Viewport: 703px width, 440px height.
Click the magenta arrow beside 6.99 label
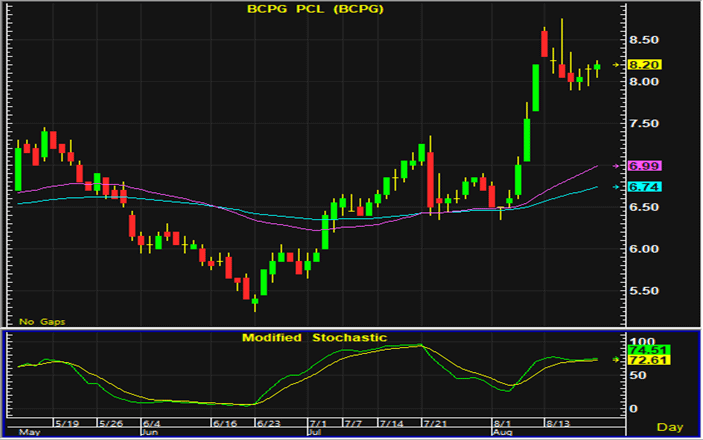[617, 165]
